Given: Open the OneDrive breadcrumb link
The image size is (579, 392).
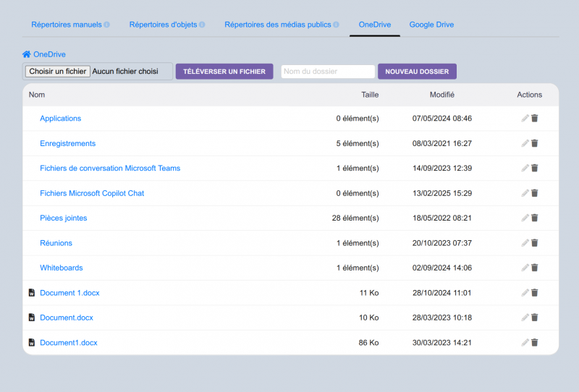Looking at the screenshot, I should [x=49, y=54].
